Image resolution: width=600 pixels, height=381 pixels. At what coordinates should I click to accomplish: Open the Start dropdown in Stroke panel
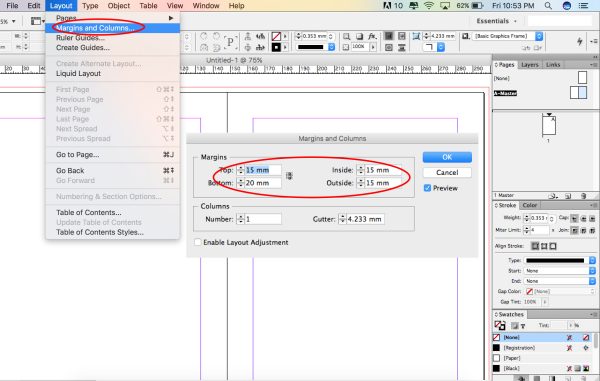point(592,271)
